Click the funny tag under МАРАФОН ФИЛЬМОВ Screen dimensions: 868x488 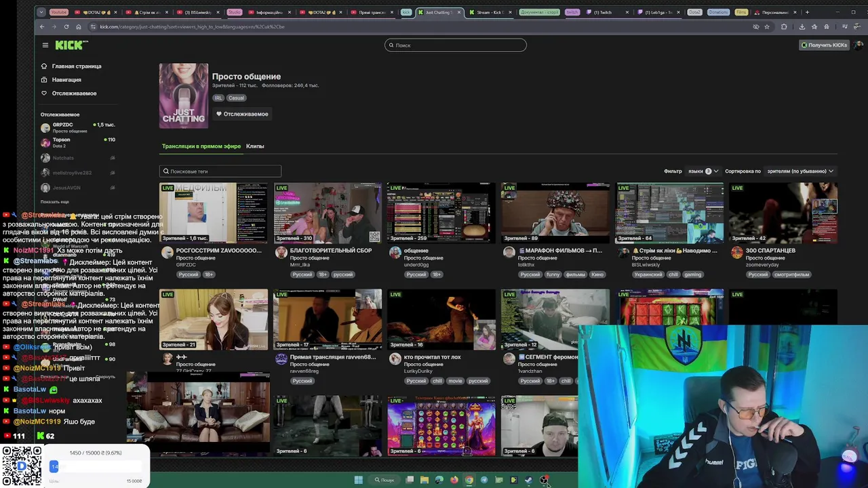pyautogui.click(x=553, y=274)
